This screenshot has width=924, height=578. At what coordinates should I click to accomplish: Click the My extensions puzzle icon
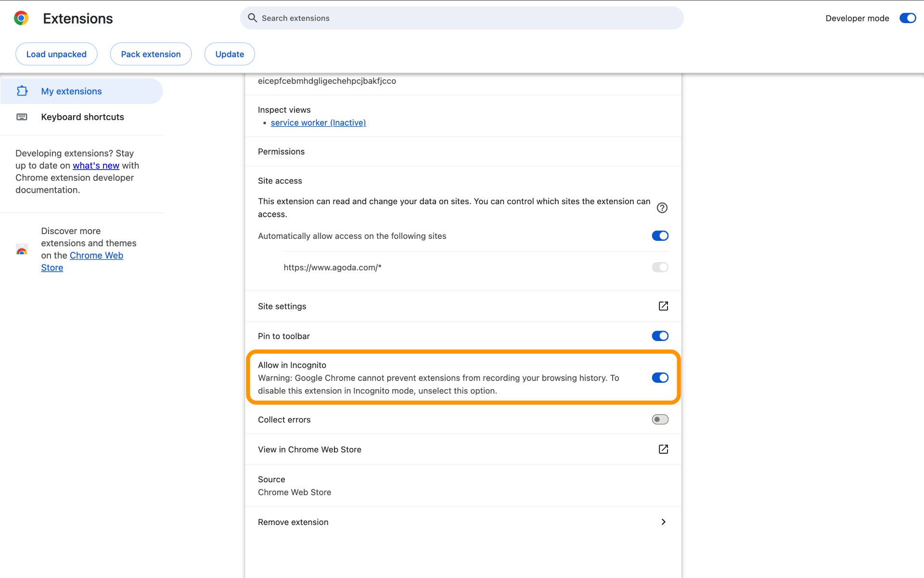click(x=22, y=91)
